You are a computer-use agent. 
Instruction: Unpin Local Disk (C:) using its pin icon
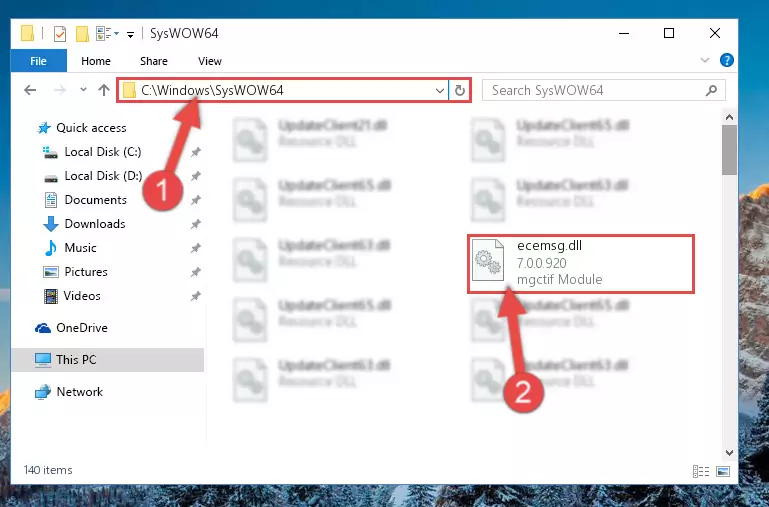point(196,152)
